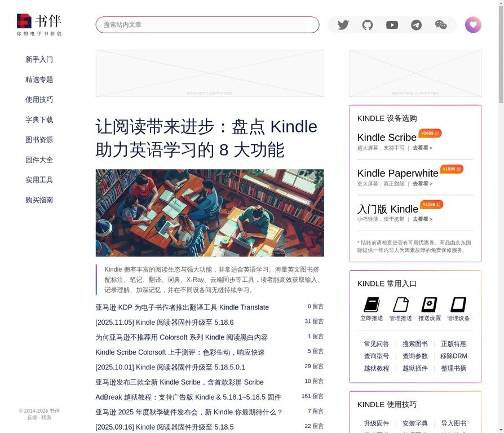Open the 管理设备 tablet icon
The height and width of the screenshot is (433, 504).
tap(458, 305)
